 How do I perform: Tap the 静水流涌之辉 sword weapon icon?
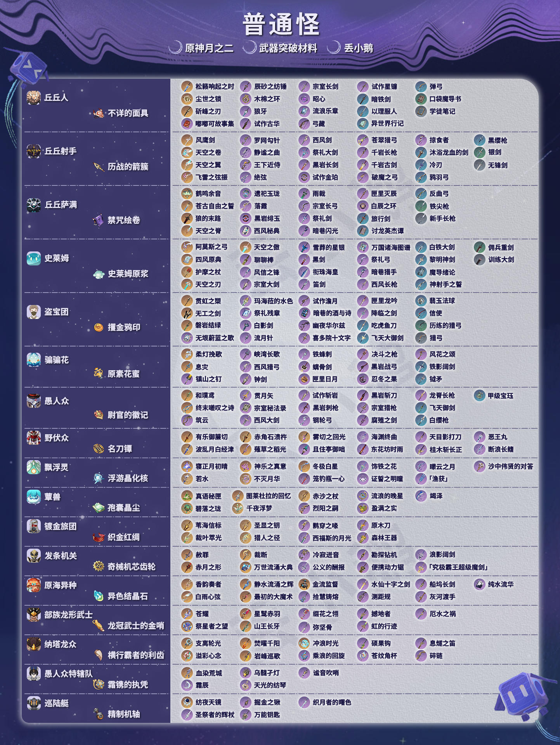[246, 584]
